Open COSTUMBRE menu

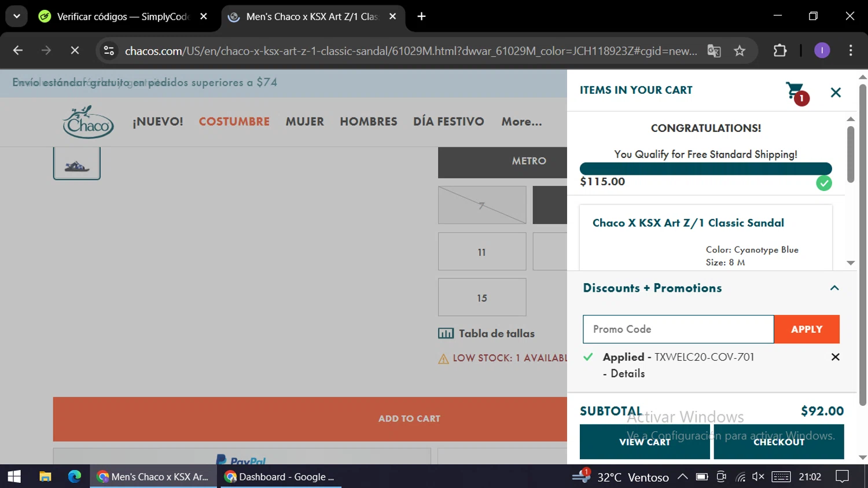[x=234, y=122]
